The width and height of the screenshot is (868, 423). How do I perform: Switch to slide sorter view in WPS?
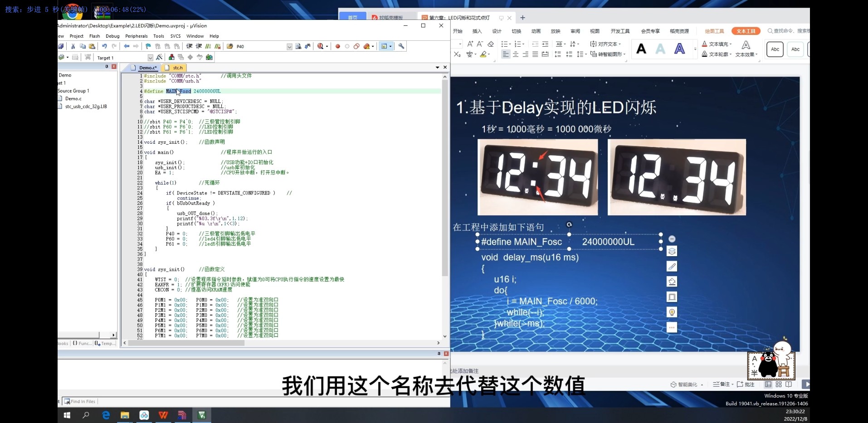tap(779, 384)
